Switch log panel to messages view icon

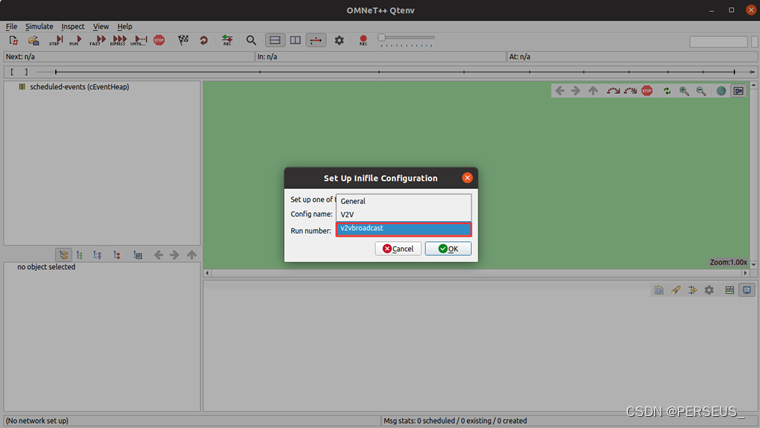pos(729,290)
